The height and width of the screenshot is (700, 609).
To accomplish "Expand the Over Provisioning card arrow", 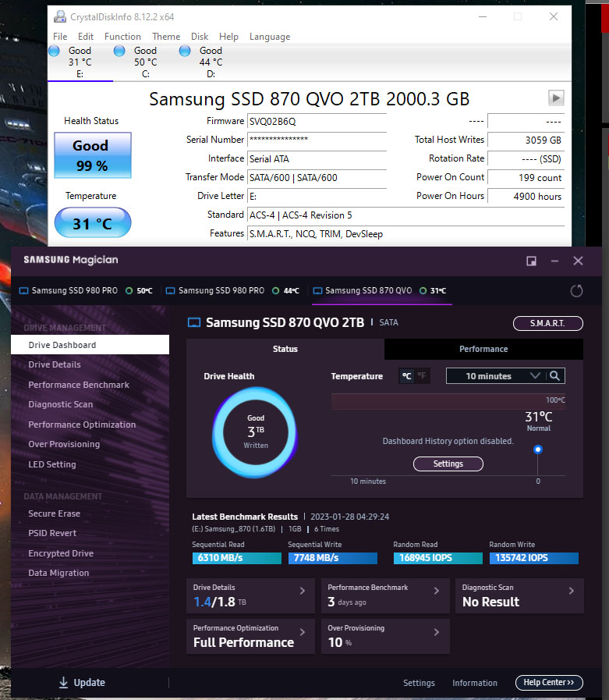I will (437, 632).
